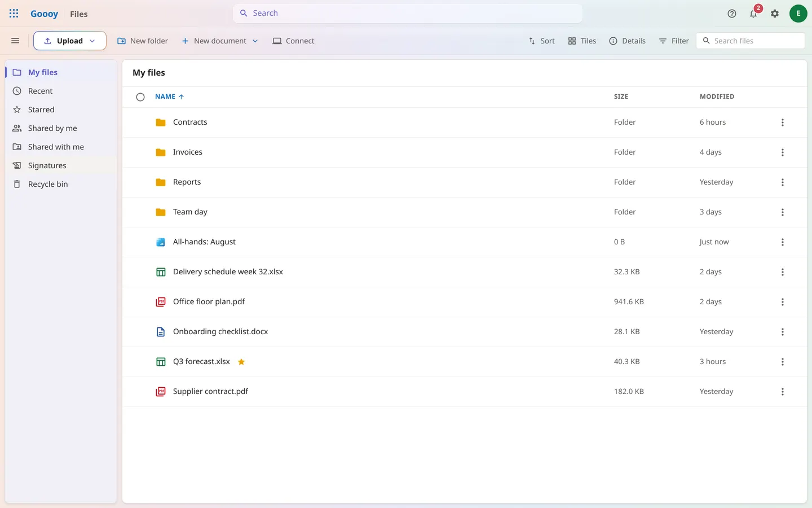Open more options for Reports

[782, 182]
